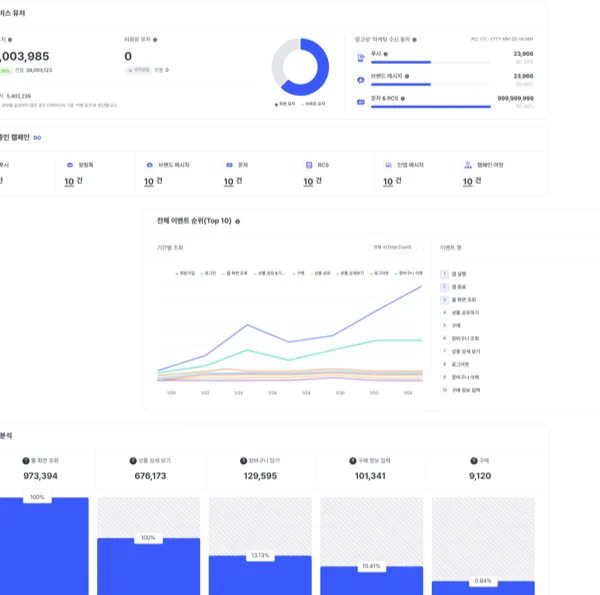
Task: Open the link icon beside campaign heading
Action: pyautogui.click(x=37, y=138)
